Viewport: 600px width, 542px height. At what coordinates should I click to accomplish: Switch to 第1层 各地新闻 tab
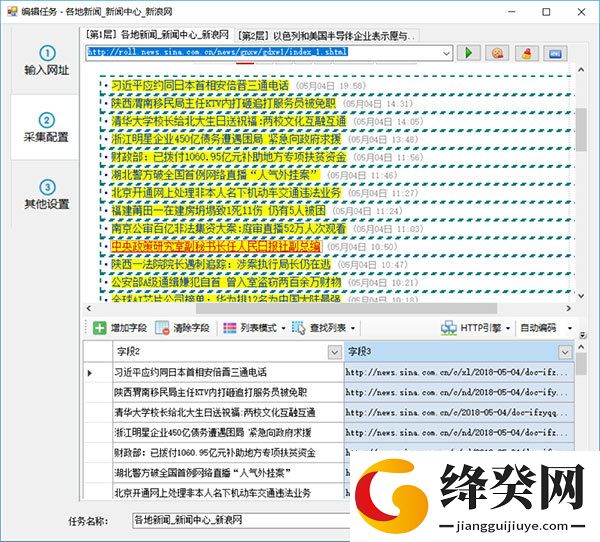pos(157,35)
